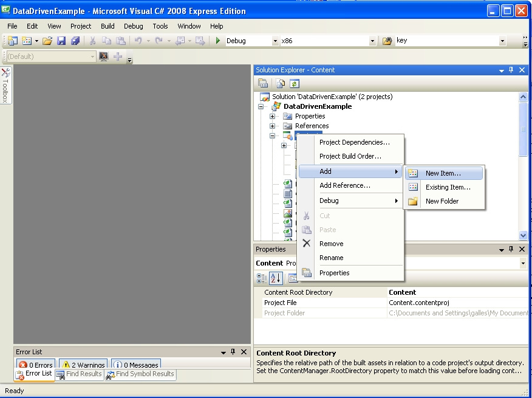The height and width of the screenshot is (398, 532).
Task: Start debugging with the green play icon
Action: 218,41
